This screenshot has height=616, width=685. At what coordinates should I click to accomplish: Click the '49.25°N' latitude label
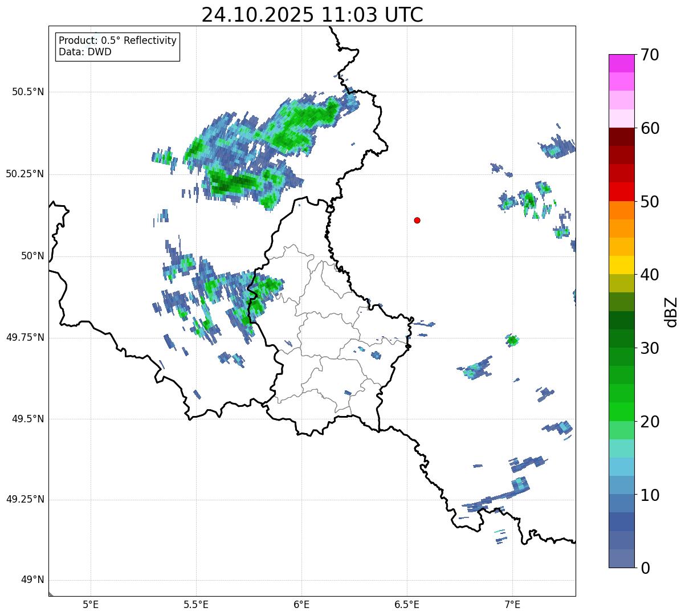coord(25,499)
